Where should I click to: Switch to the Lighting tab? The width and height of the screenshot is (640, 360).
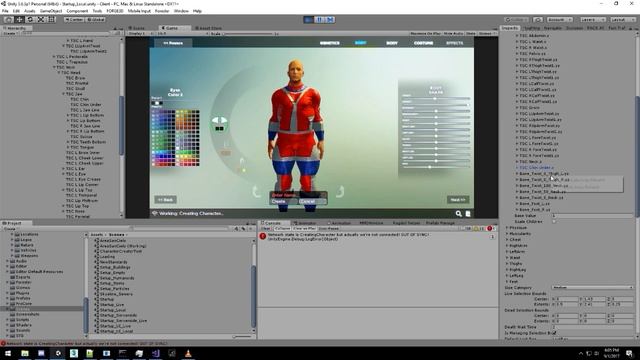pyautogui.click(x=531, y=28)
